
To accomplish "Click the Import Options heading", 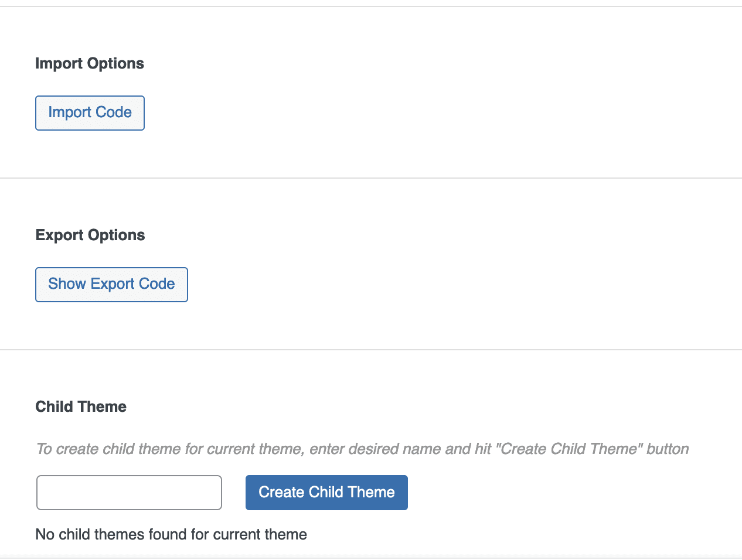I will tap(90, 63).
